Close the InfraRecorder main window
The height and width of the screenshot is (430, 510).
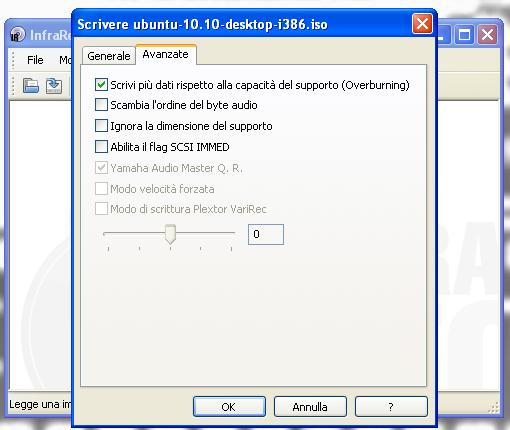(487, 34)
